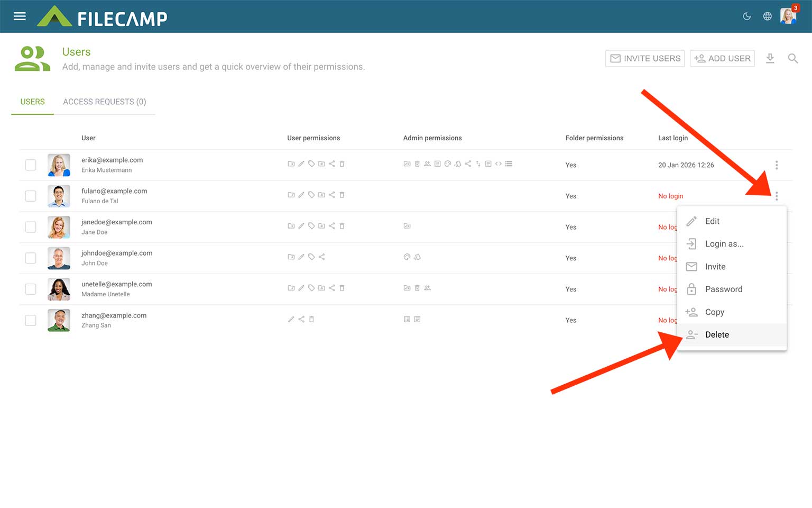Open the search magnifier icon
This screenshot has width=812, height=508.
click(x=793, y=58)
